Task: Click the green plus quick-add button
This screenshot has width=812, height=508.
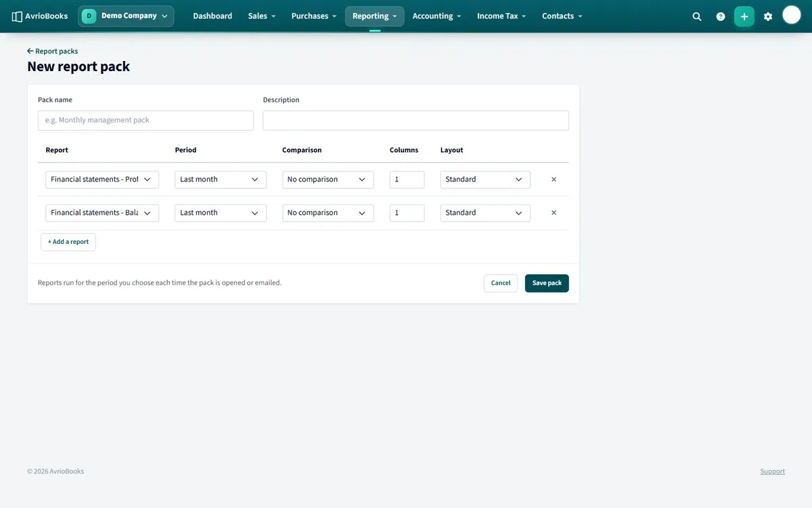Action: pyautogui.click(x=744, y=16)
